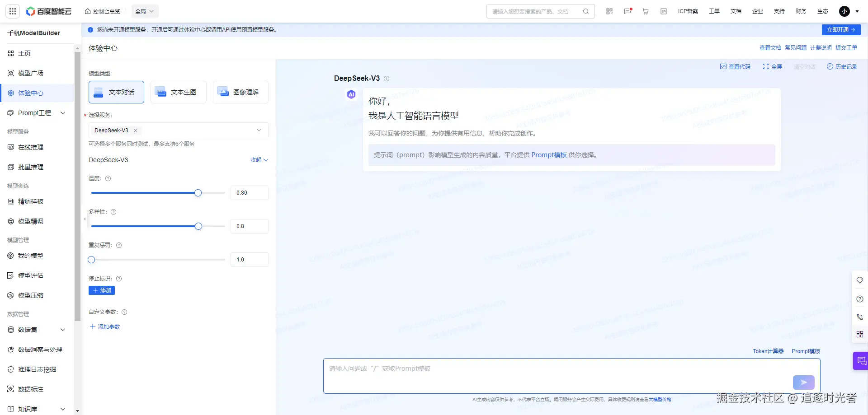The height and width of the screenshot is (415, 868).
Task: Click the 温度 value field showing 0.80
Action: tap(250, 193)
